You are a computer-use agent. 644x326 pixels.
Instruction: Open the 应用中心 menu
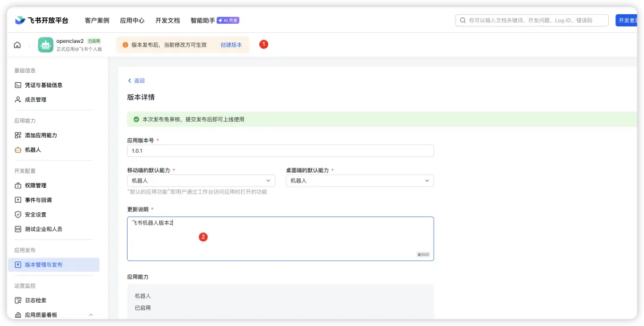coord(132,20)
